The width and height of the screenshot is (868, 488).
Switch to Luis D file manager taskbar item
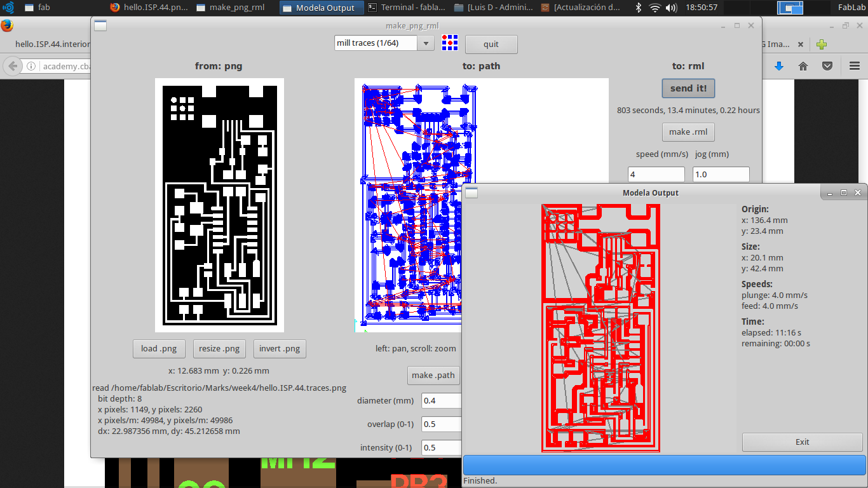493,8
